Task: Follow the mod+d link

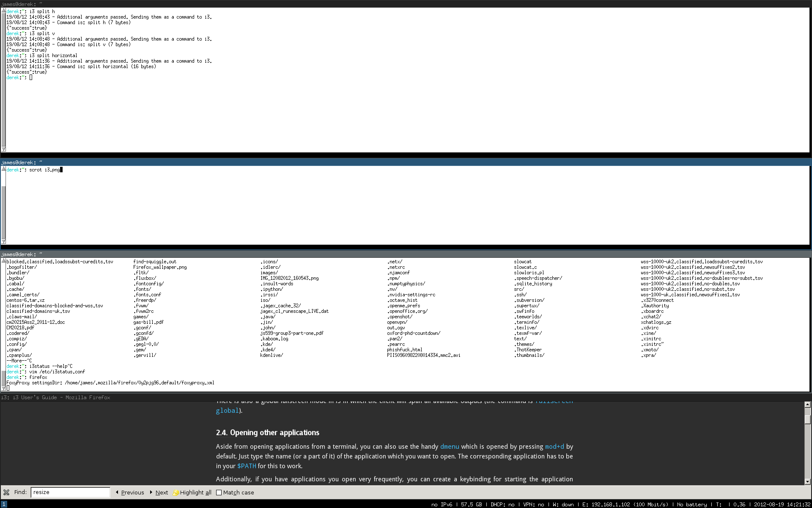Action: tap(554, 447)
